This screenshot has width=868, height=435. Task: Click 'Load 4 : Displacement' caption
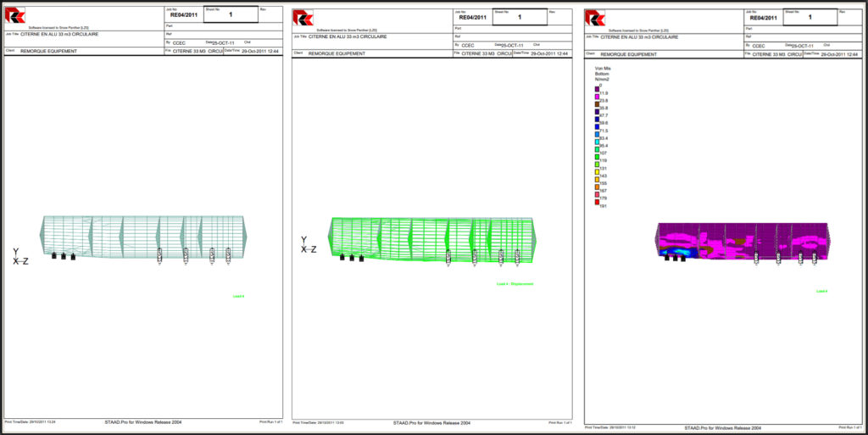[x=515, y=284]
